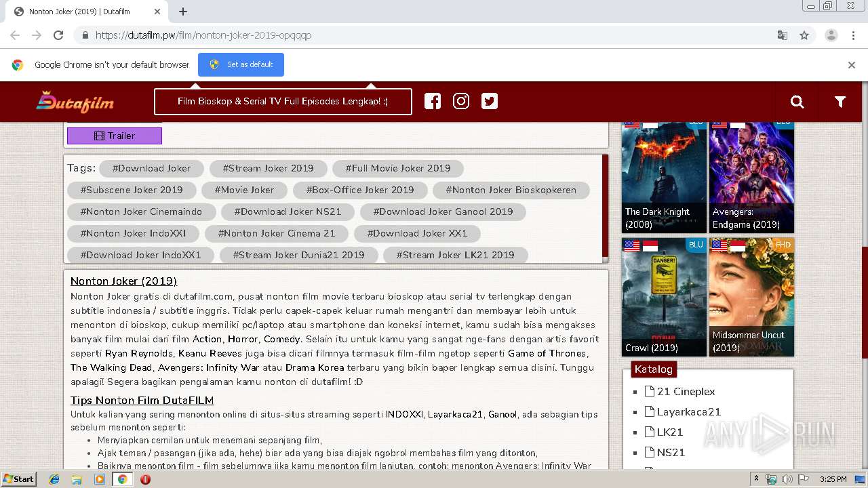868x488 pixels.
Task: Open the filter funnel icon
Action: [840, 102]
